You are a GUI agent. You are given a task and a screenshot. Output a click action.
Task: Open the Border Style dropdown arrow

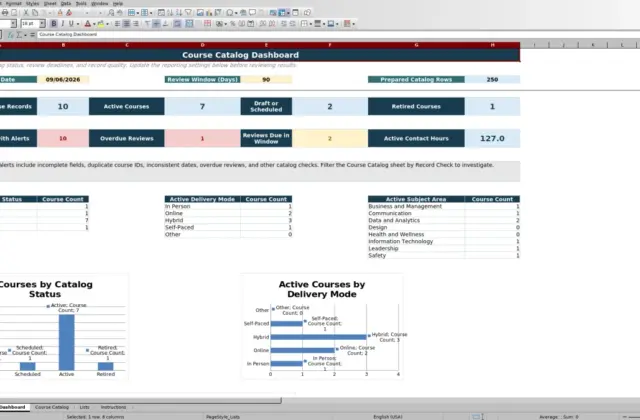(324, 24)
